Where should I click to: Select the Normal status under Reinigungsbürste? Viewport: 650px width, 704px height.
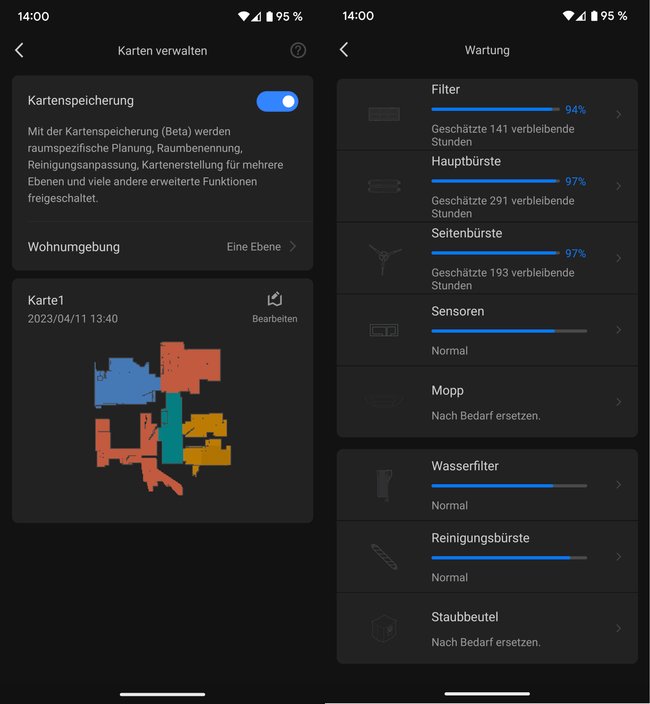pyautogui.click(x=449, y=577)
